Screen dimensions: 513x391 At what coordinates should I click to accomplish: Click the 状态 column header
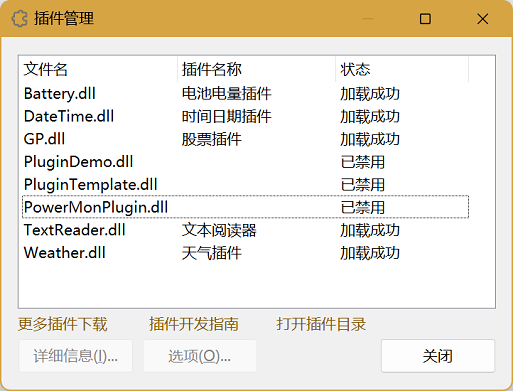point(402,69)
